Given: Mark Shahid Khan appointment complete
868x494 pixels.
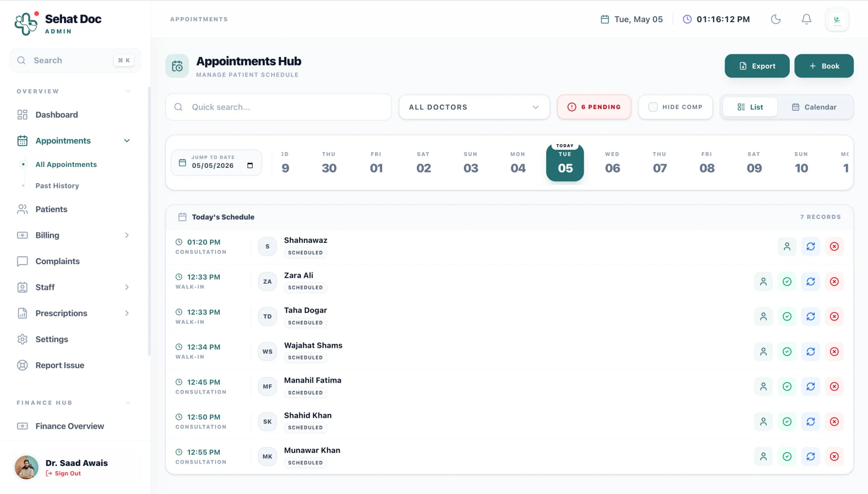Looking at the screenshot, I should click(x=787, y=422).
